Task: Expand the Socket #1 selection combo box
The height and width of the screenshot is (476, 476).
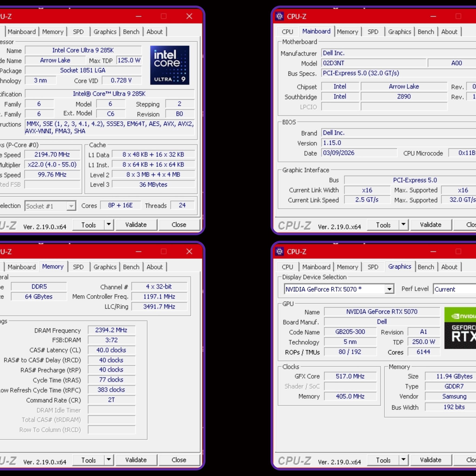Action: tap(71, 206)
